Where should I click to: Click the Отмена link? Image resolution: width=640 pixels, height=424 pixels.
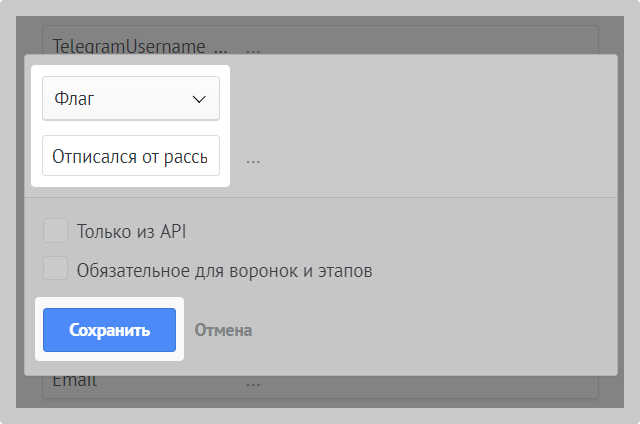pos(223,330)
